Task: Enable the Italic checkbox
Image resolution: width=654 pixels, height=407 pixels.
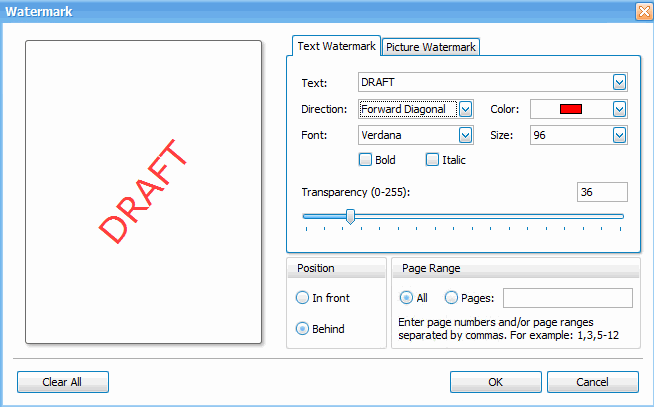Action: point(433,159)
